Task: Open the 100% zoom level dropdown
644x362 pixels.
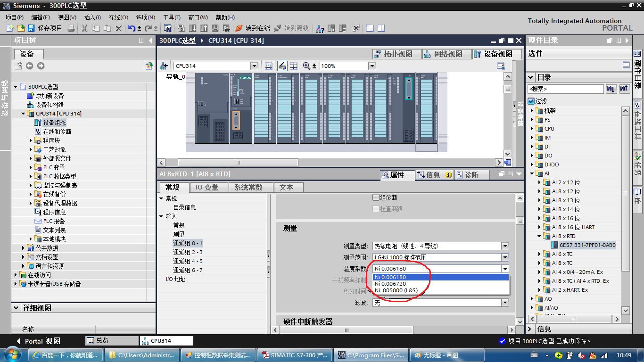Action: 372,66
